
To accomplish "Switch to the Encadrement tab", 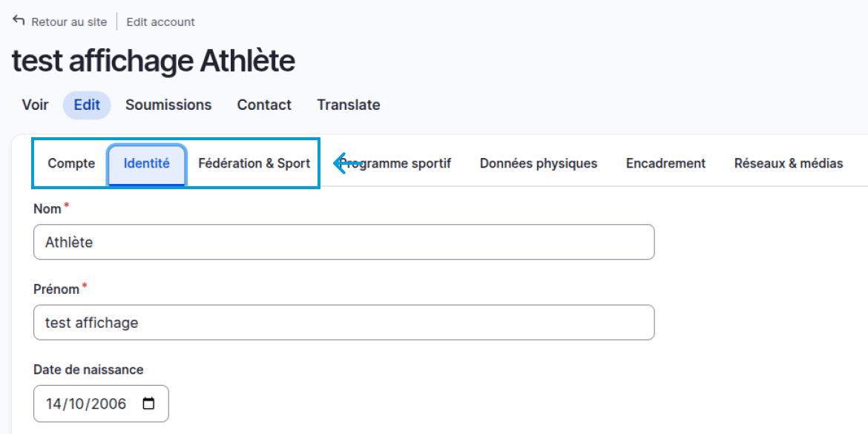I will (x=665, y=163).
